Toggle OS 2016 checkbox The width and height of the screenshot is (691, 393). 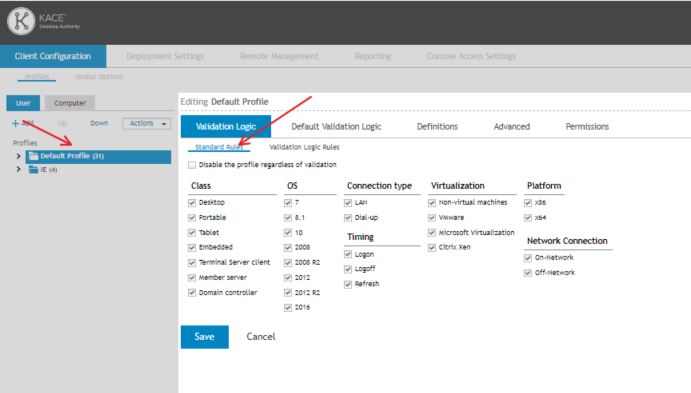(288, 308)
